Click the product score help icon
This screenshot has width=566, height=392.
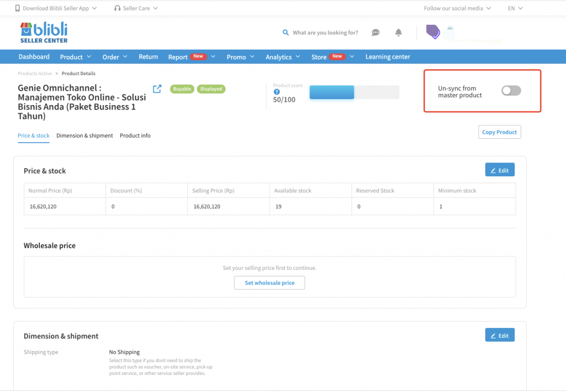tap(276, 92)
